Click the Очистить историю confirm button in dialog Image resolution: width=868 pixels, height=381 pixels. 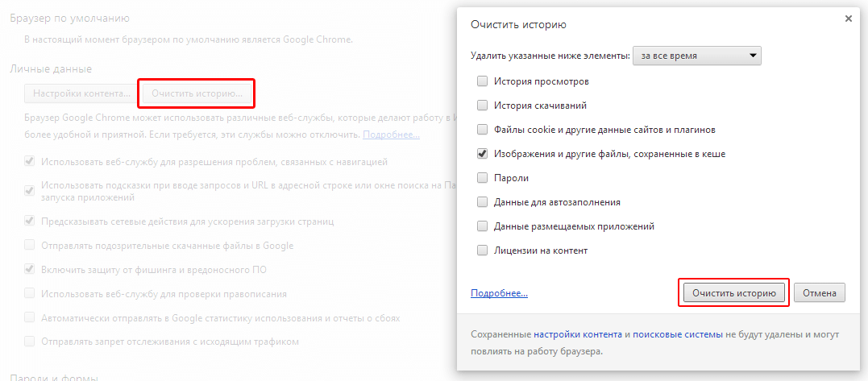click(x=733, y=293)
